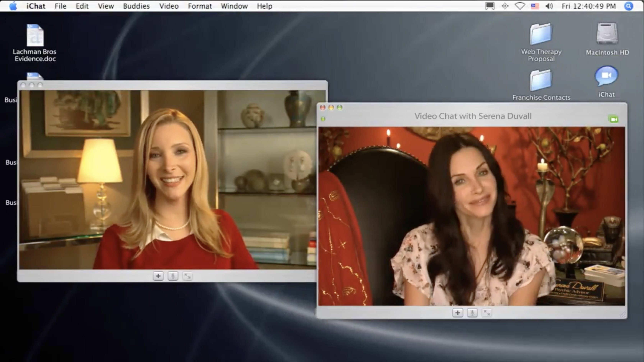644x362 pixels.
Task: Open the iChat application menu
Action: tap(36, 6)
